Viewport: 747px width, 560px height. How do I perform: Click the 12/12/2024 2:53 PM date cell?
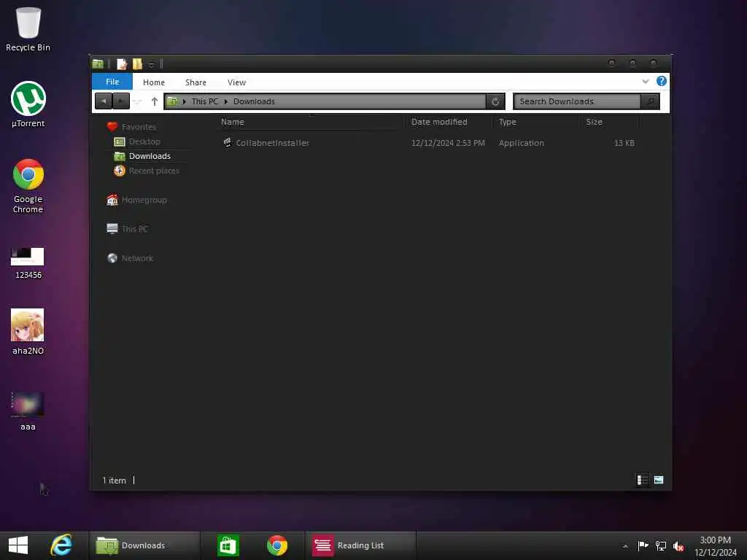(448, 143)
